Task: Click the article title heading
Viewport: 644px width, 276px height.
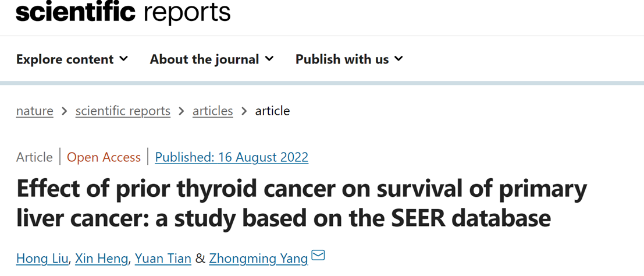Action: tap(301, 203)
